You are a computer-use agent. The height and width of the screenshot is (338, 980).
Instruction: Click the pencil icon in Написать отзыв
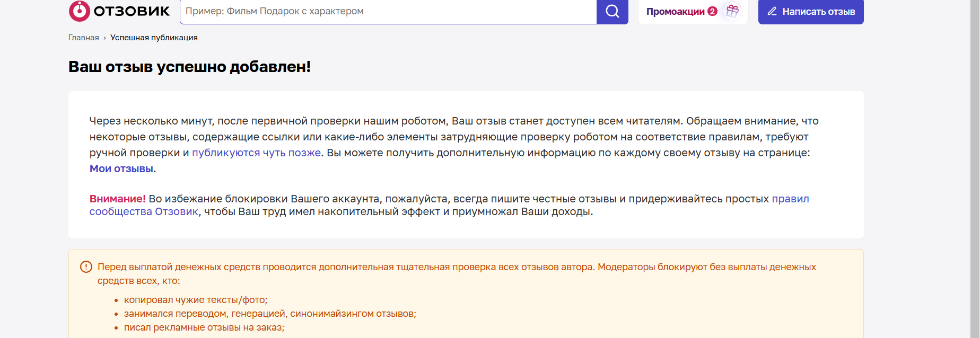(x=772, y=11)
